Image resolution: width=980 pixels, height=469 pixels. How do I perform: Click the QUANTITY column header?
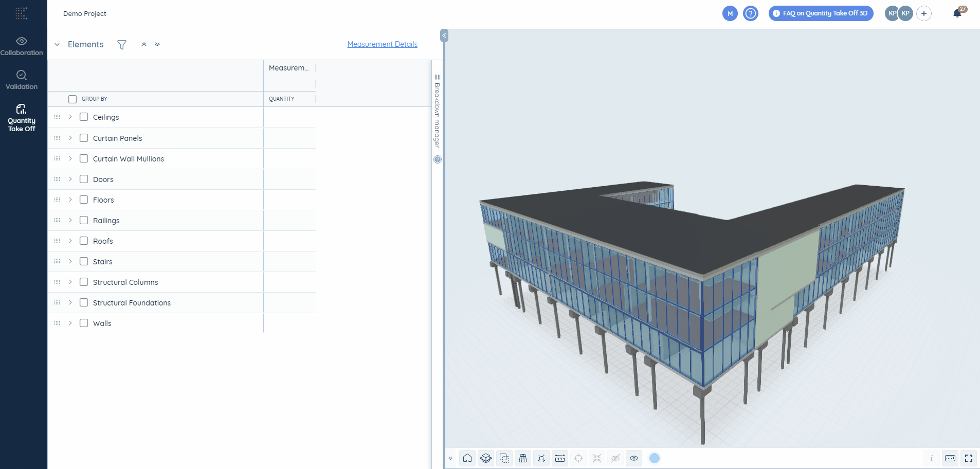click(x=282, y=99)
